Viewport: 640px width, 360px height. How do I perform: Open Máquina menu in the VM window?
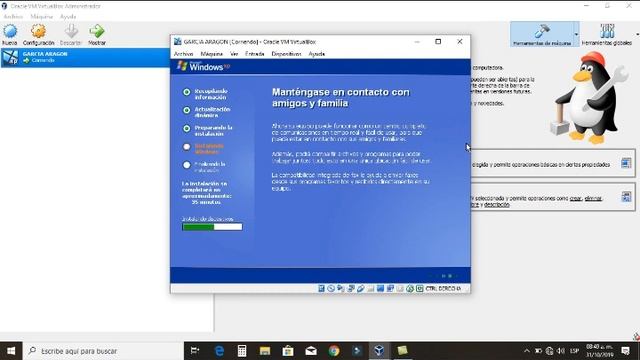pos(211,54)
